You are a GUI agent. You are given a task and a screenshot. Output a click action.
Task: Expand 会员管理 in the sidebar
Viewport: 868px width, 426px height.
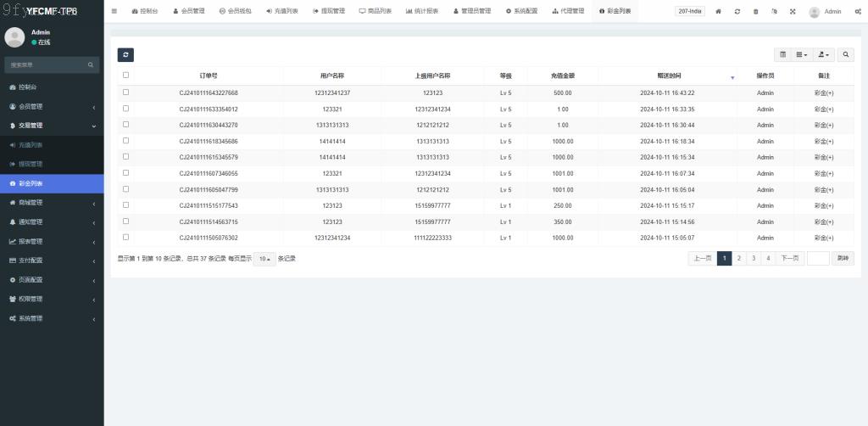[x=52, y=107]
